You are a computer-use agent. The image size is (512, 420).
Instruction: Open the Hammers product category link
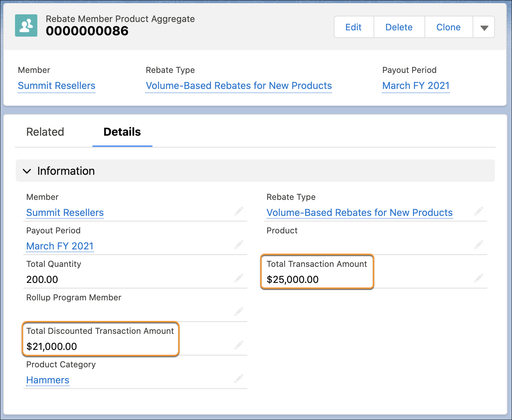[x=47, y=380]
